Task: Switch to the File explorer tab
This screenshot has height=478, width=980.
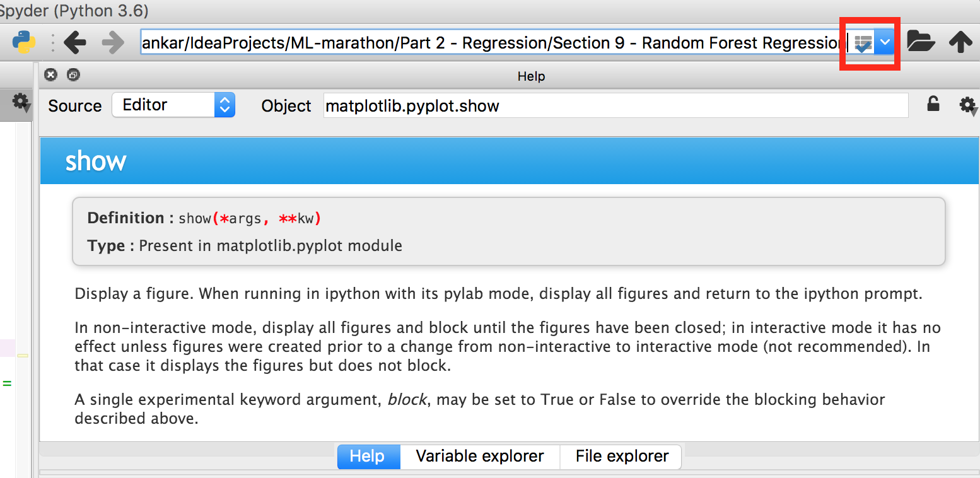Action: [x=620, y=456]
